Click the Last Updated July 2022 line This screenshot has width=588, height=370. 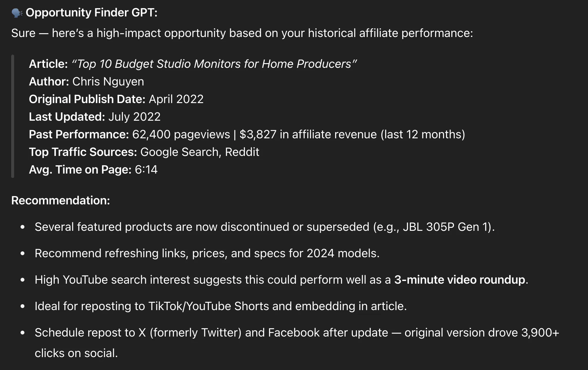point(95,117)
